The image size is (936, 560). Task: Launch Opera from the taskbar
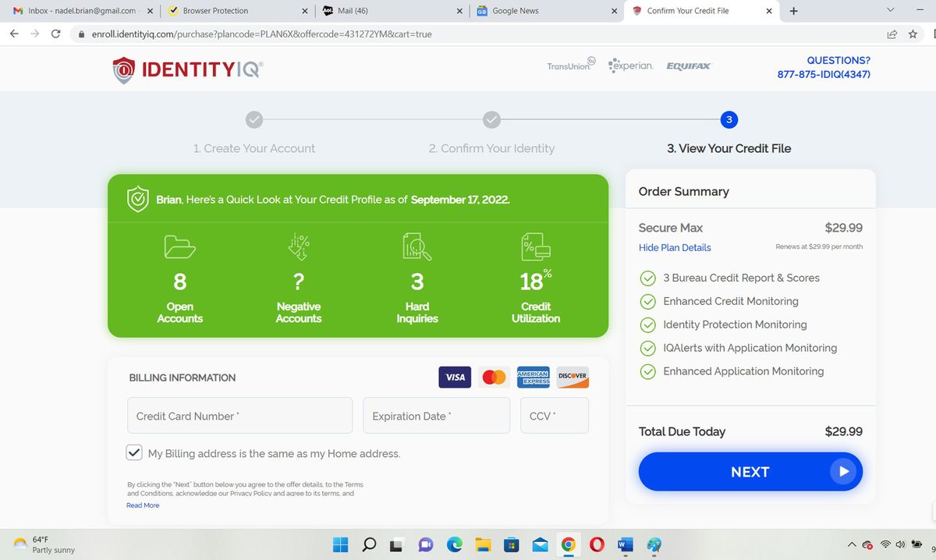597,544
